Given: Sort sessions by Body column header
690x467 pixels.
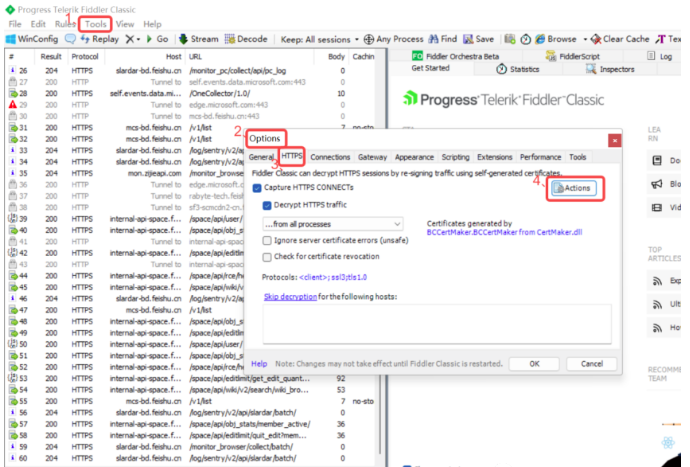Looking at the screenshot, I should pos(336,56).
